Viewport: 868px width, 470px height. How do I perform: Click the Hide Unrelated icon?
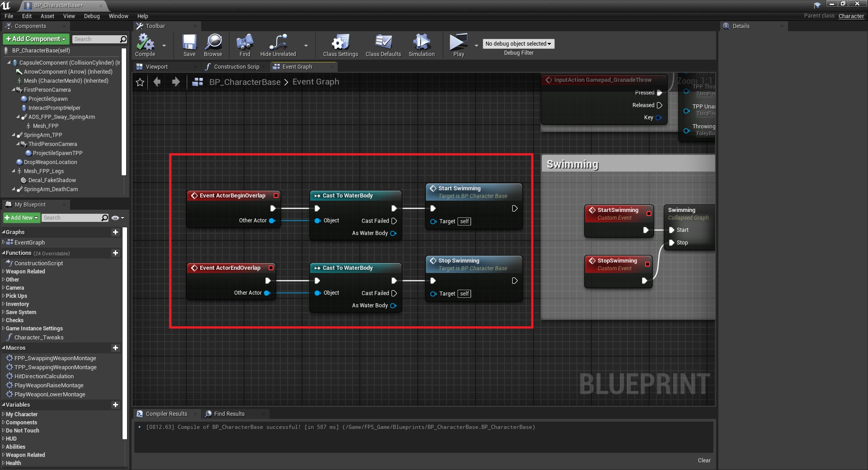[278, 42]
